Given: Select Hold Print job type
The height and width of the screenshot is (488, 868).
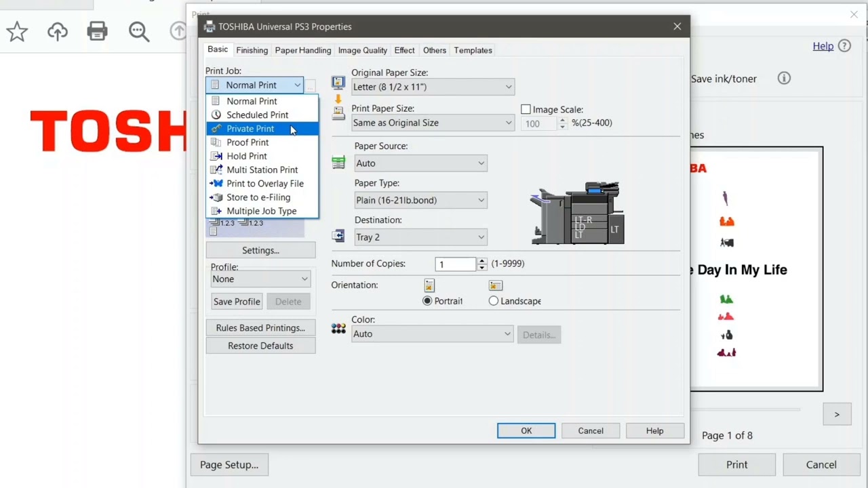Looking at the screenshot, I should (262, 156).
